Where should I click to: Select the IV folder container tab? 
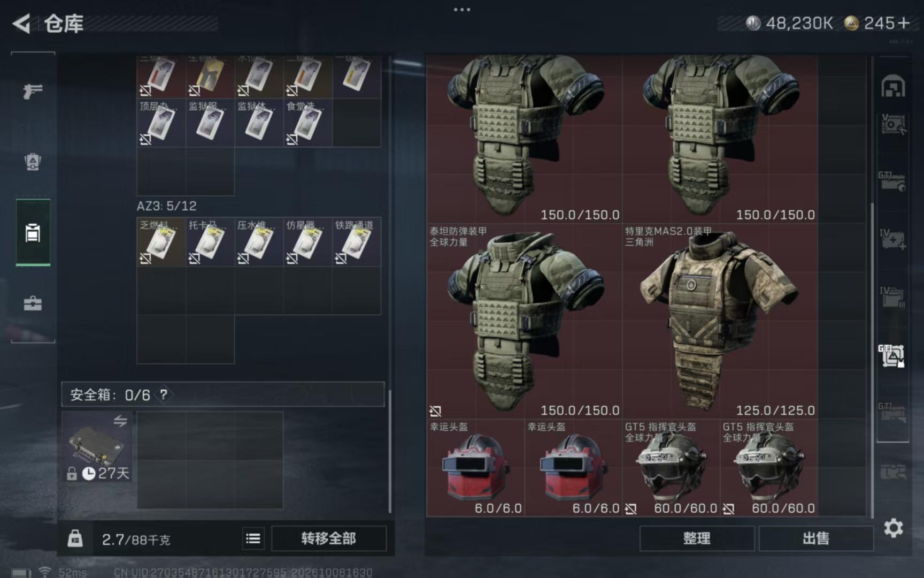coord(892,297)
